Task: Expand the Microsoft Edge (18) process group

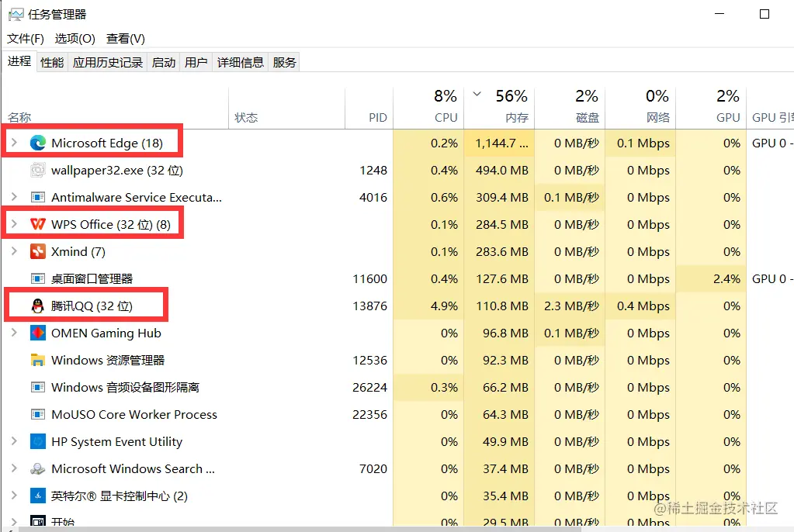Action: click(14, 143)
